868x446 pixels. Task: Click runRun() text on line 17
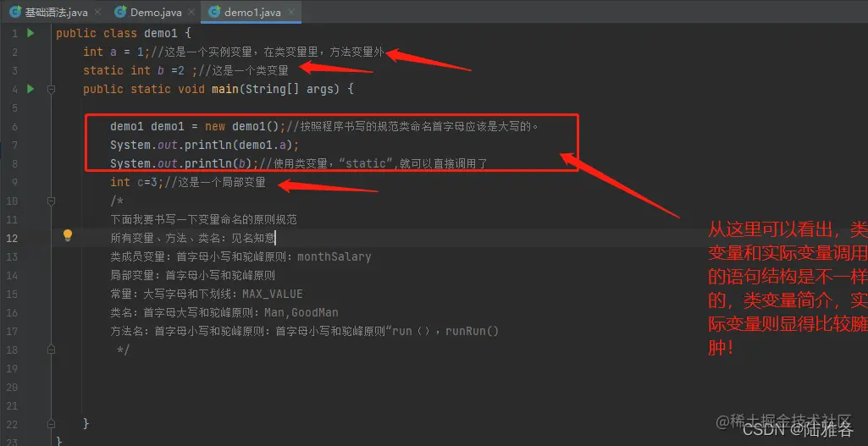[473, 332]
